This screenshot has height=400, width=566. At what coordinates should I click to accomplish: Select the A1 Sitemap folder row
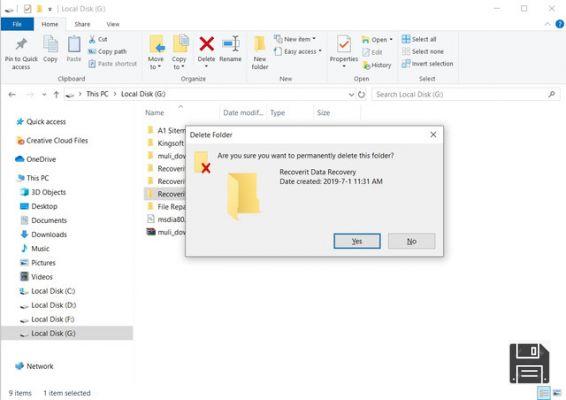point(165,131)
